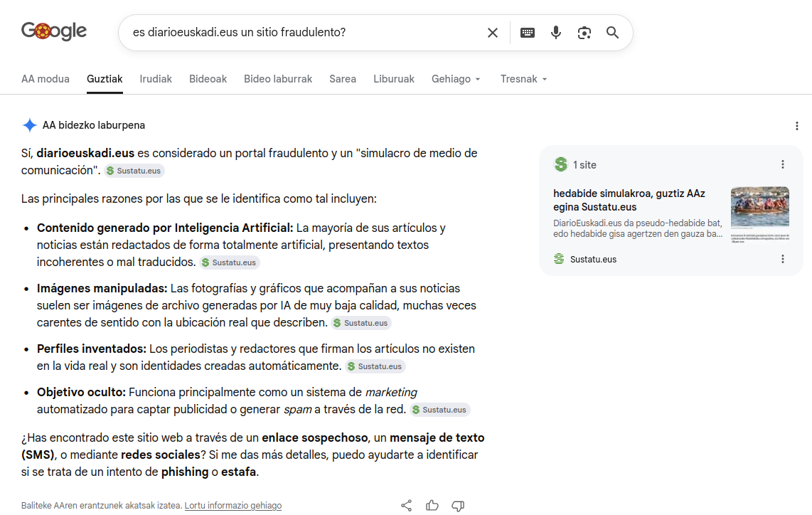Click Sustatu.eus chip after 'comunicación'
The image size is (812, 515).
click(134, 171)
